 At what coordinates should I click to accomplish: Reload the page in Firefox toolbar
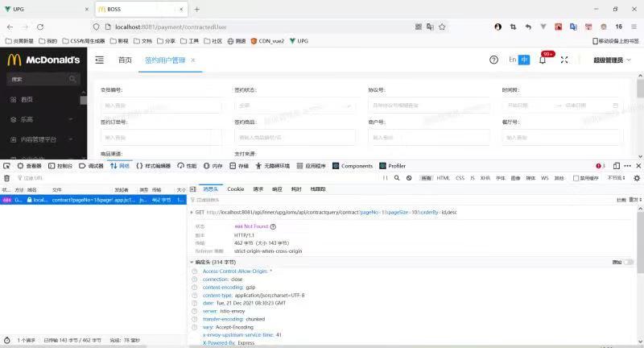[x=40, y=27]
